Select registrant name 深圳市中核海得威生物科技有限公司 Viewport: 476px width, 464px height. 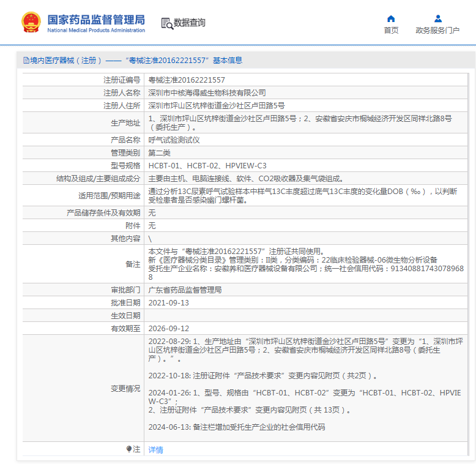(x=207, y=92)
